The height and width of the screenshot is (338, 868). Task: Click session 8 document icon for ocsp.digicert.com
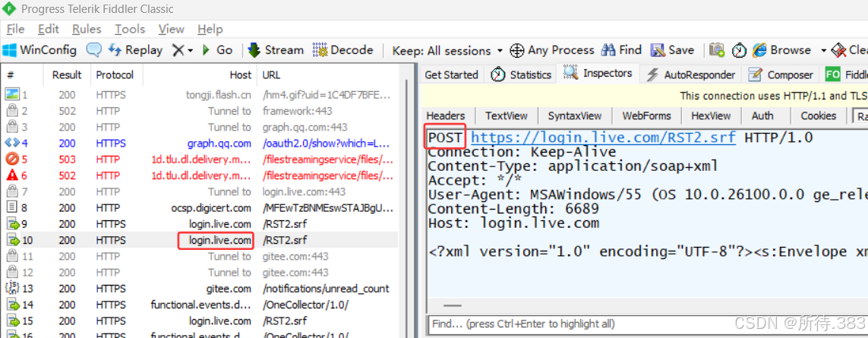pos(11,208)
